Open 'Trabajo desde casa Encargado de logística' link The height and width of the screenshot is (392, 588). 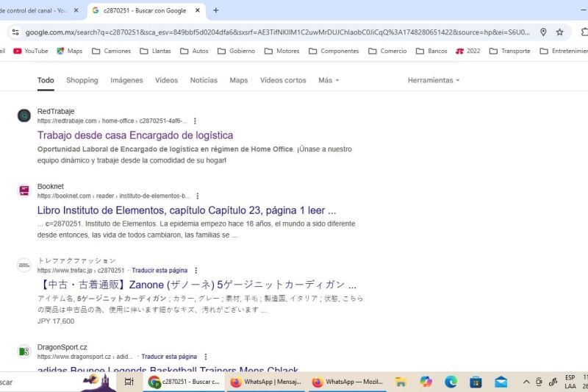pyautogui.click(x=135, y=135)
